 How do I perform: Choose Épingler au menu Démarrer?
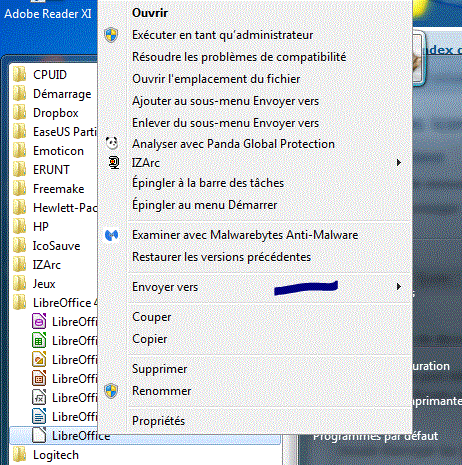[x=204, y=205]
